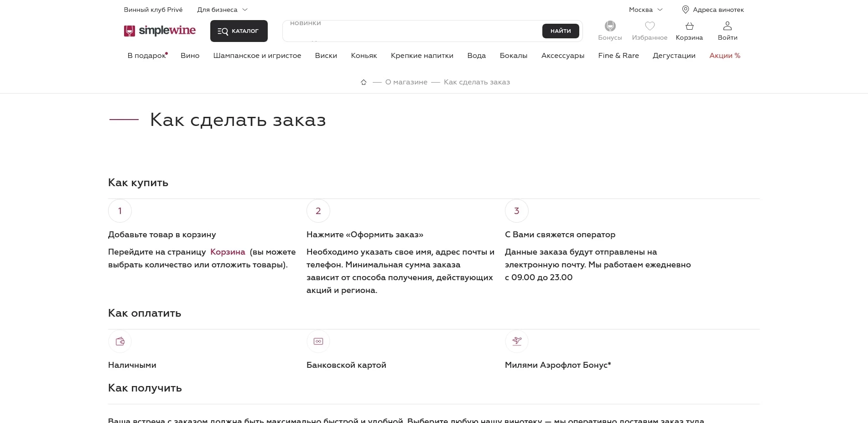Expand the Для бизнеса dropdown
This screenshot has height=423, width=868.
click(222, 10)
